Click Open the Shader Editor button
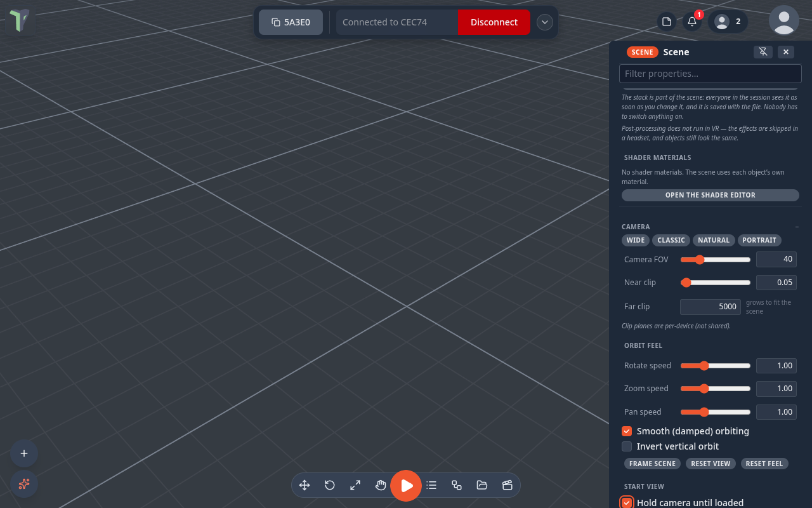 click(x=710, y=195)
